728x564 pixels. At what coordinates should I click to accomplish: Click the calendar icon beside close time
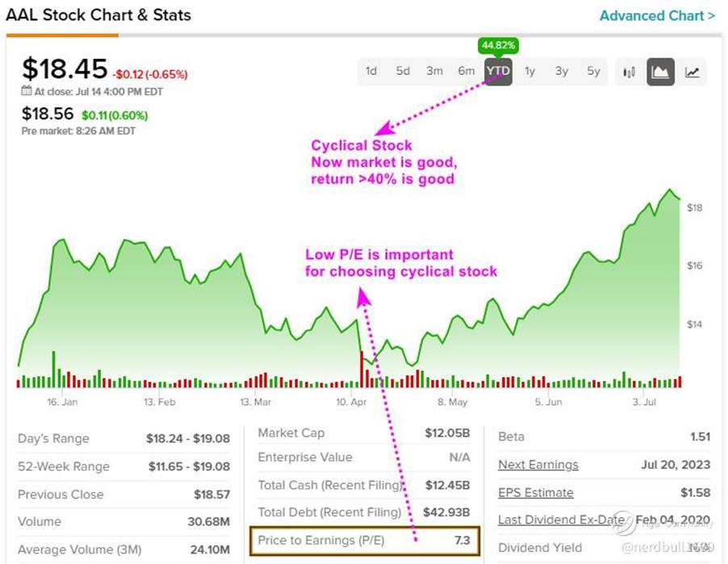tap(27, 91)
